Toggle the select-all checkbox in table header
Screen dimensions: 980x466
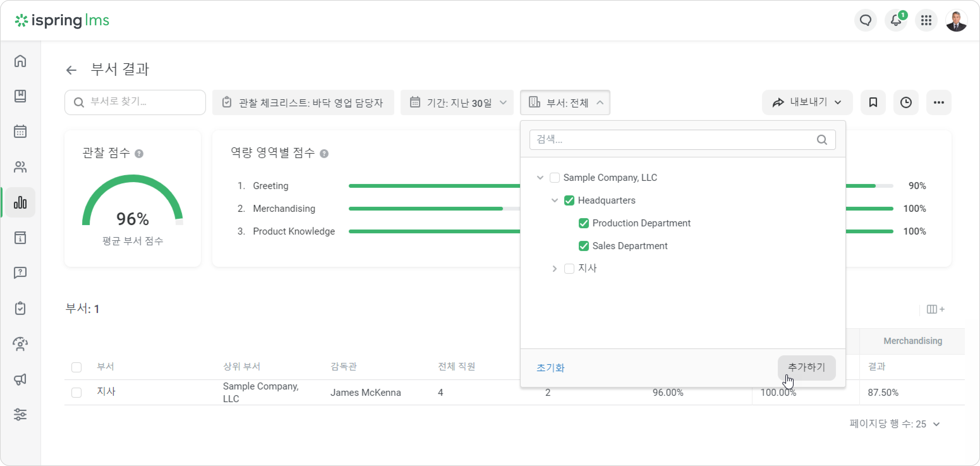click(x=76, y=367)
